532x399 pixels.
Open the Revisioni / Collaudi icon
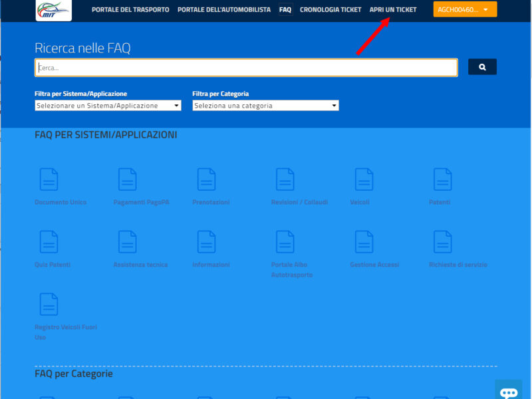[x=285, y=180]
